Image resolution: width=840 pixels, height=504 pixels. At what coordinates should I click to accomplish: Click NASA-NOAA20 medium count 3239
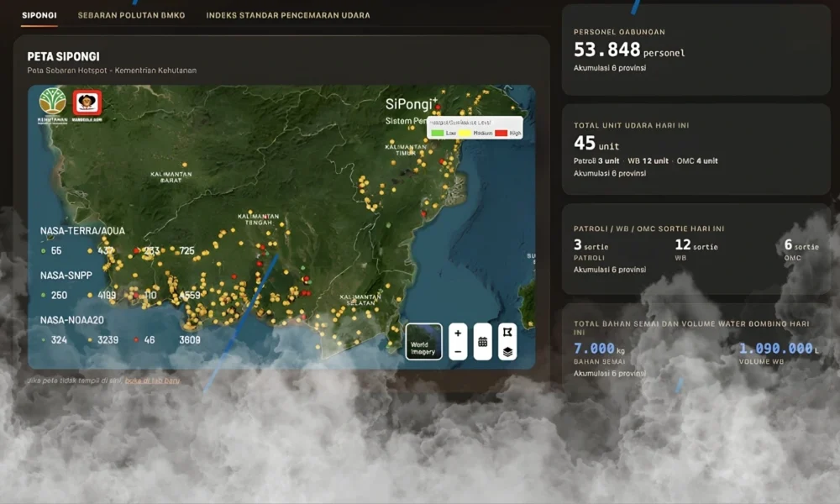[108, 339]
